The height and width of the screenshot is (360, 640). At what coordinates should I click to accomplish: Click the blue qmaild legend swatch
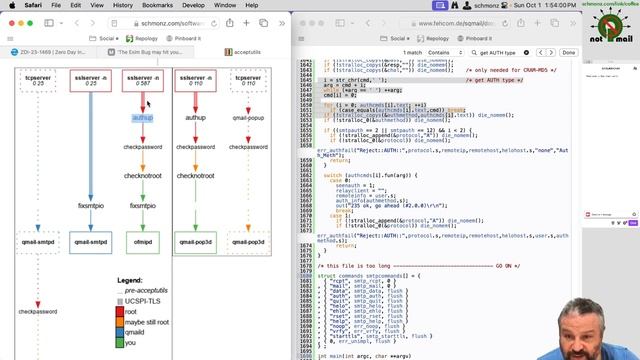120,332
